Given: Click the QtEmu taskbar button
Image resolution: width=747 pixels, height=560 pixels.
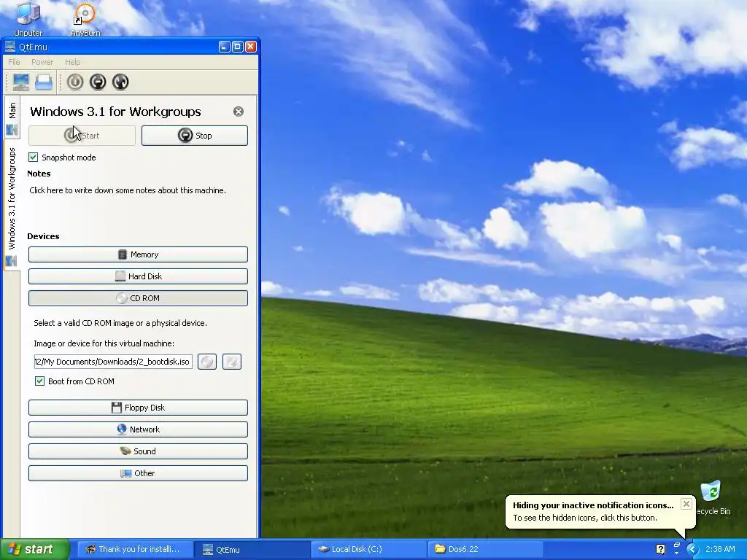Looking at the screenshot, I should [251, 550].
